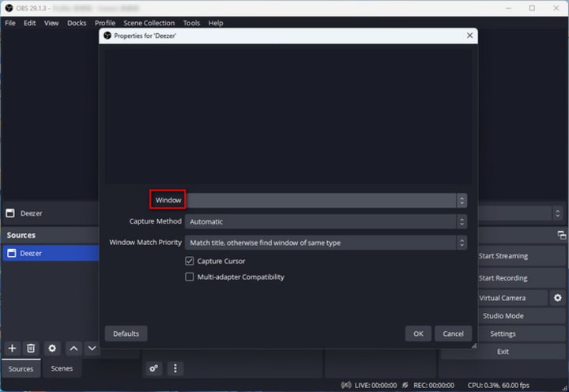The width and height of the screenshot is (569, 392).
Task: Open source properties gear icon
Action: point(52,349)
